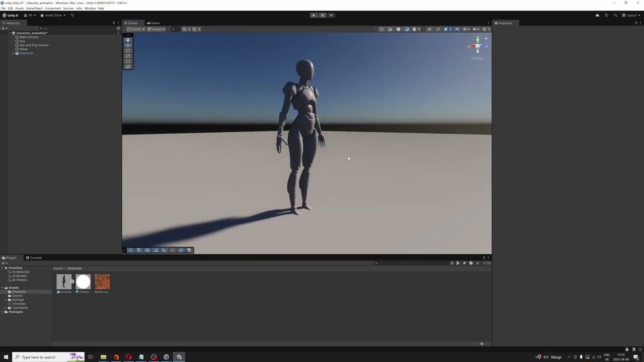Open the cloud services icon

(597, 15)
